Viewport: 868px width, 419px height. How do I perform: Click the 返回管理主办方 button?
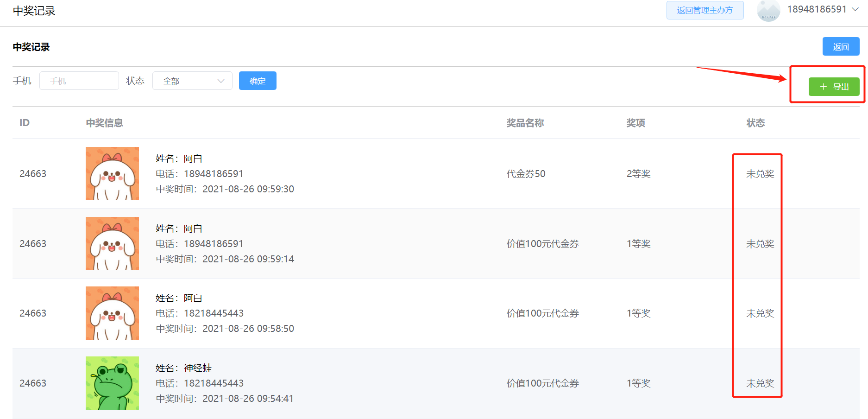[704, 10]
